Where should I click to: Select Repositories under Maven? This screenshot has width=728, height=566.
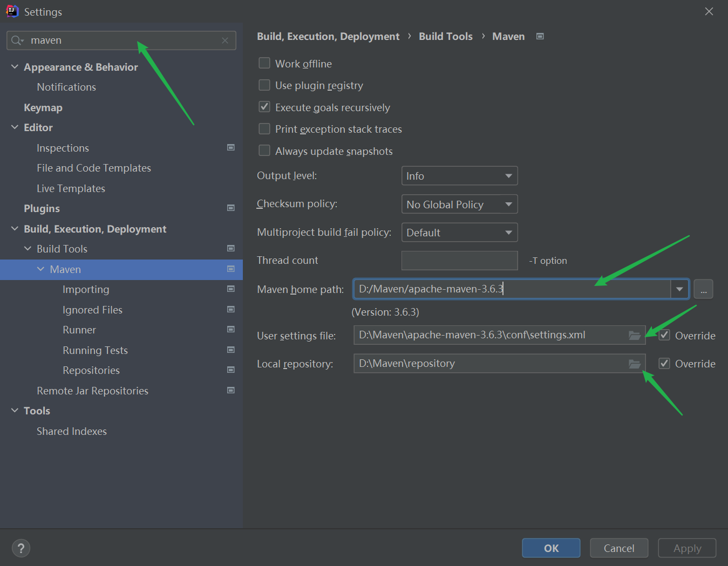coord(91,370)
